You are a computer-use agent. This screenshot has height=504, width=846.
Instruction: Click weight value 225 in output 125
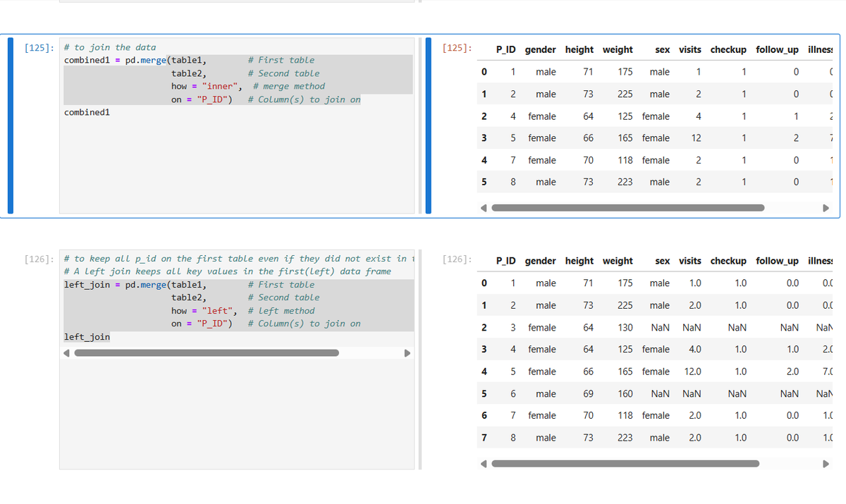click(x=625, y=94)
